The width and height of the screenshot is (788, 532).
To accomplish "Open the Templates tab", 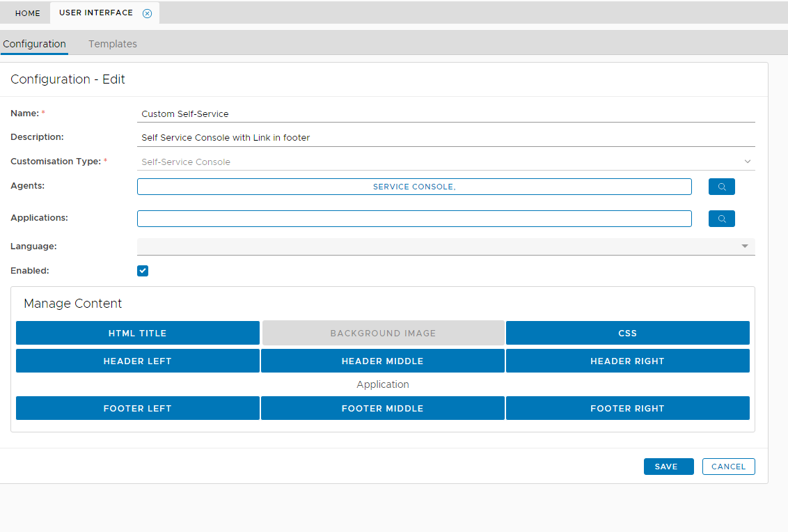I will [x=113, y=44].
